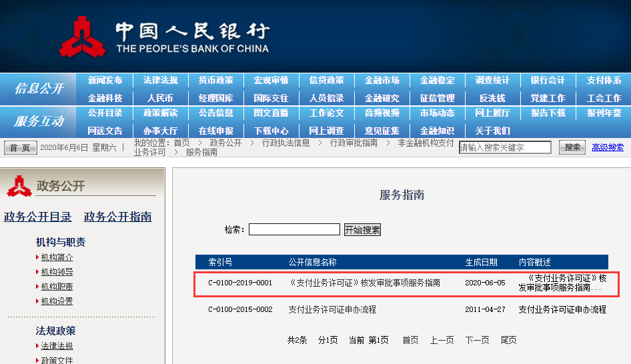631x364 pixels.
Task: Click the 搜索 button in header
Action: pos(572,147)
